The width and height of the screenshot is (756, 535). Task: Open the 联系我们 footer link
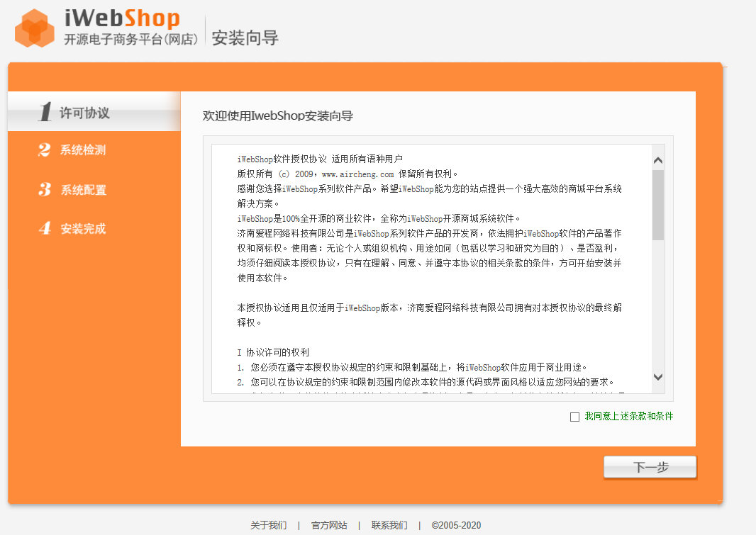(389, 525)
